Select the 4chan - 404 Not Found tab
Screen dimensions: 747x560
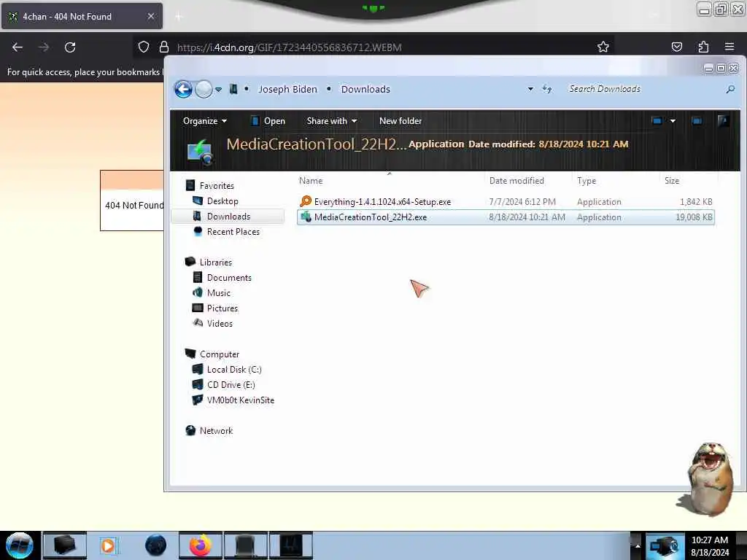[x=82, y=16]
